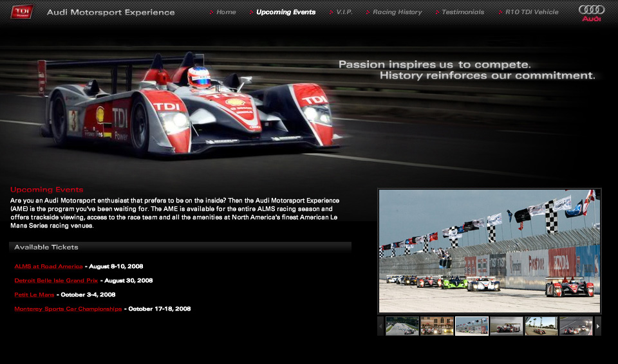Click the date text August 30, 2008
The height and width of the screenshot is (364, 618).
(129, 280)
